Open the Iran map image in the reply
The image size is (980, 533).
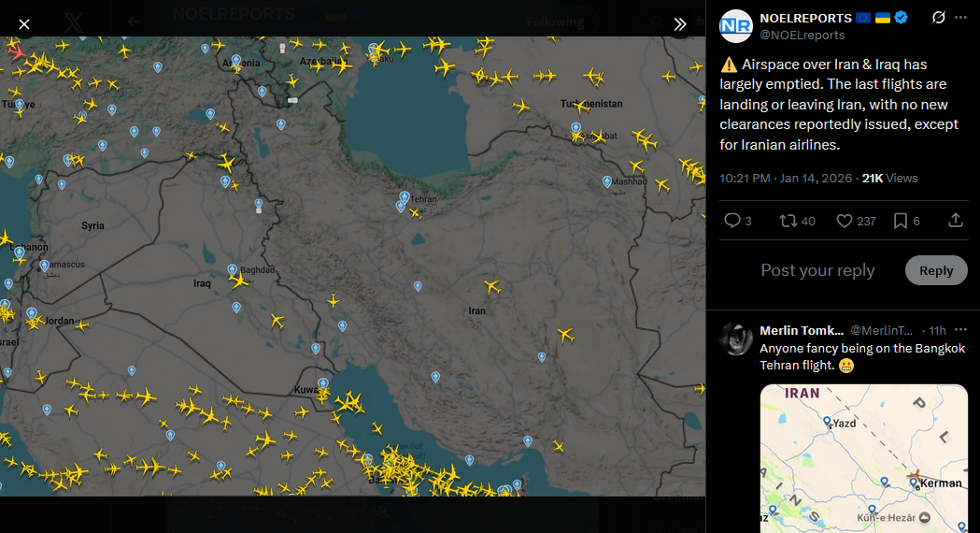click(x=864, y=458)
